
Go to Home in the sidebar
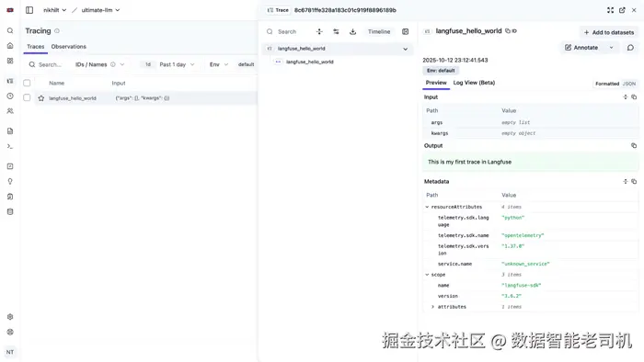pos(10,46)
